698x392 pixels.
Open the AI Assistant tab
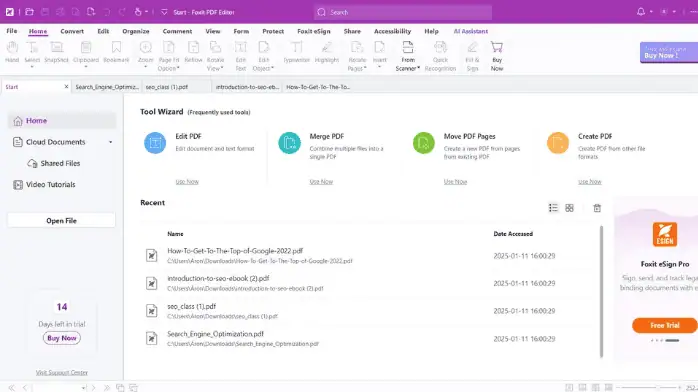click(471, 31)
